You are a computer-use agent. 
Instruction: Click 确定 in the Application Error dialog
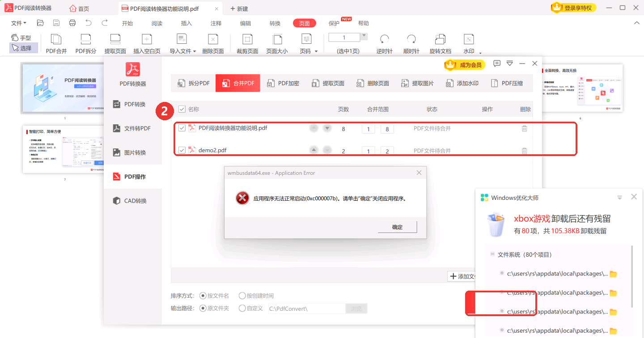(x=397, y=227)
